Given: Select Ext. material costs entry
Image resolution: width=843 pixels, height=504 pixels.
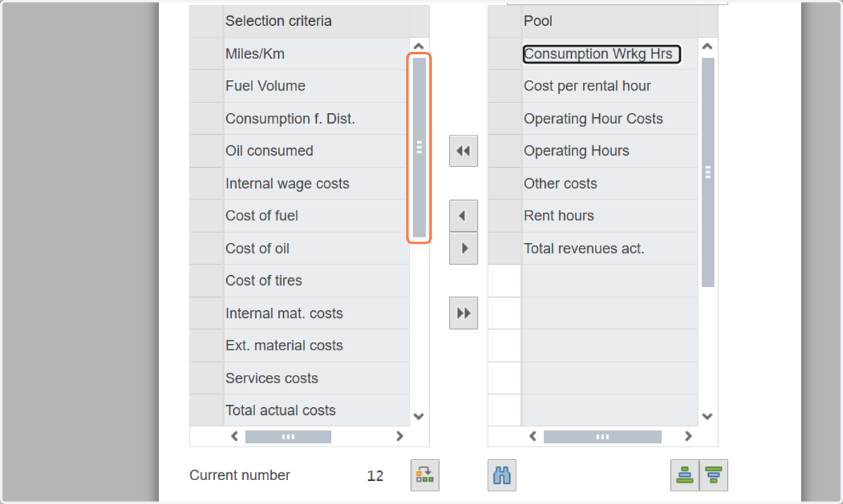Looking at the screenshot, I should pyautogui.click(x=316, y=346).
